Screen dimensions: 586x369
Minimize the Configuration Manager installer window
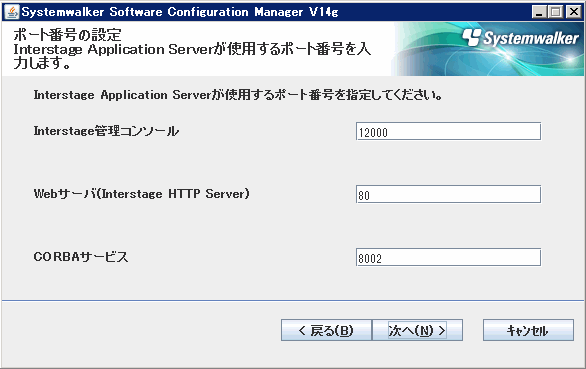coord(539,12)
